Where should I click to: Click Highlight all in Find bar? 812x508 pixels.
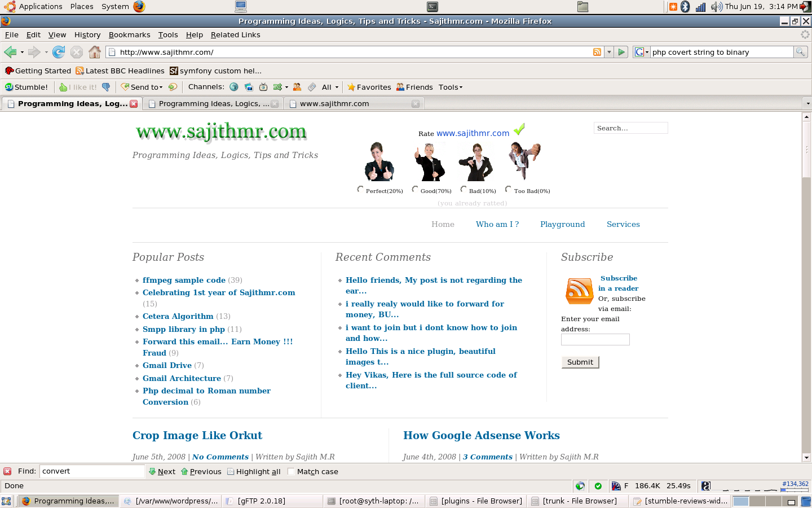pos(254,471)
